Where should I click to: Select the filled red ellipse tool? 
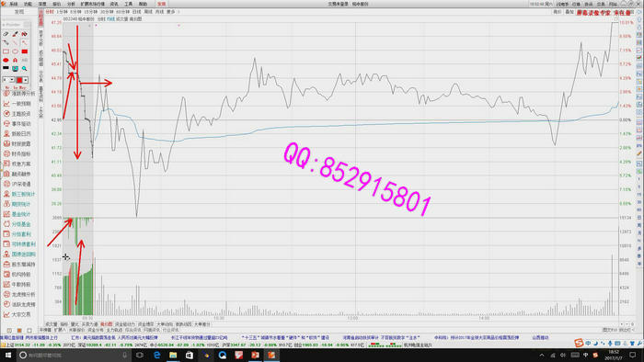coord(6,60)
